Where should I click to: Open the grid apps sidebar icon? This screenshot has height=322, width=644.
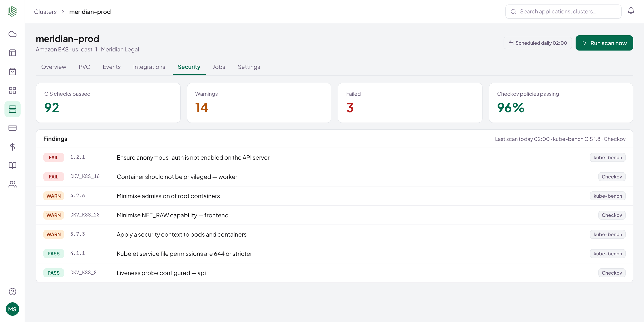coord(12,90)
